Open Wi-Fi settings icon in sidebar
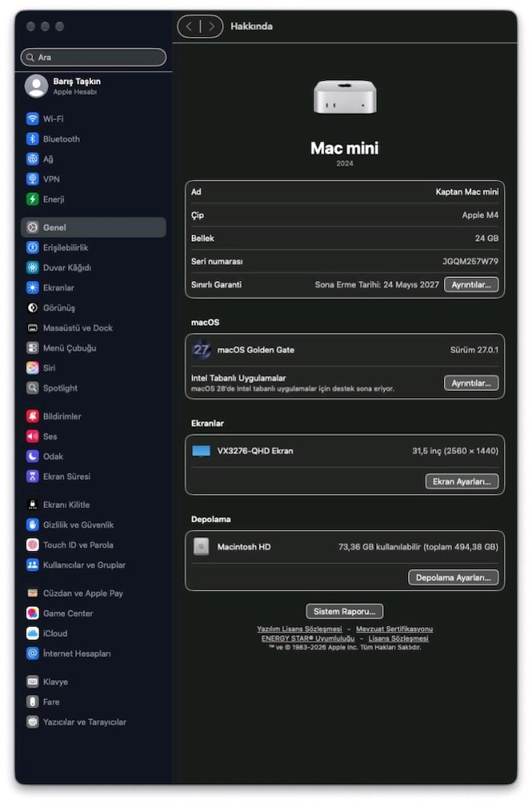 32,119
